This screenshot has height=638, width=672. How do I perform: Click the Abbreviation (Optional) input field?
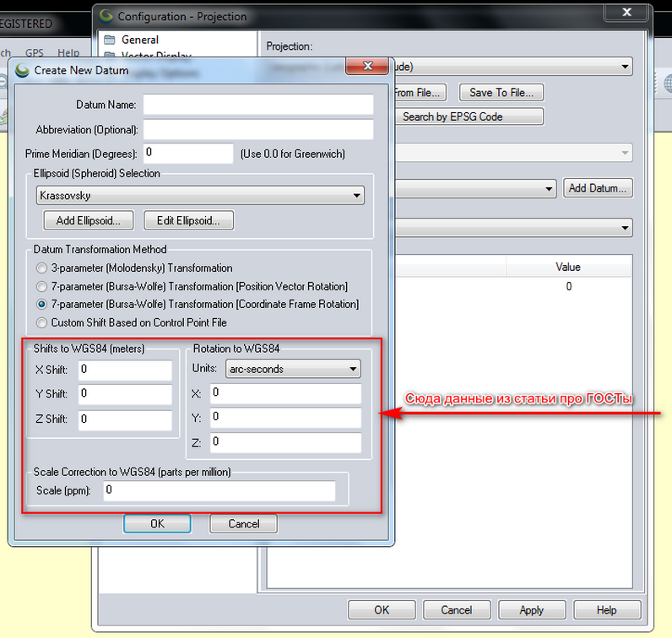(258, 129)
